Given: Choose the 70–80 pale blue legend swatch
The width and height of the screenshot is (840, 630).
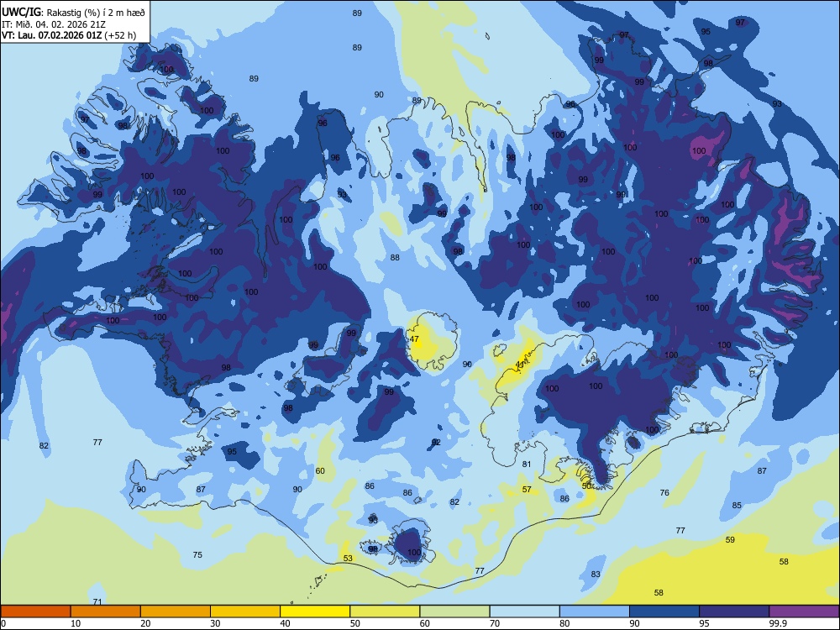Looking at the screenshot, I should click(x=524, y=612).
